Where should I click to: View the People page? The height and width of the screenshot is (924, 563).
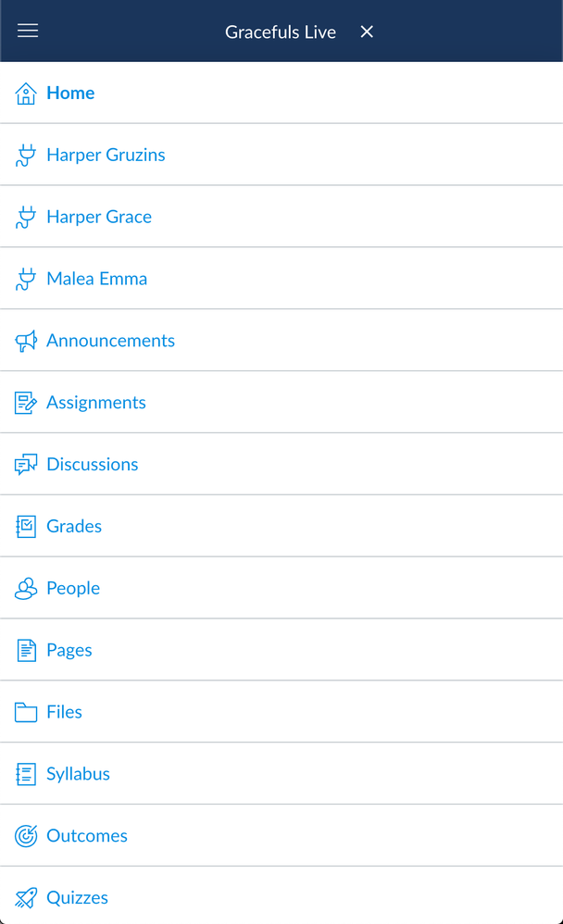click(72, 588)
